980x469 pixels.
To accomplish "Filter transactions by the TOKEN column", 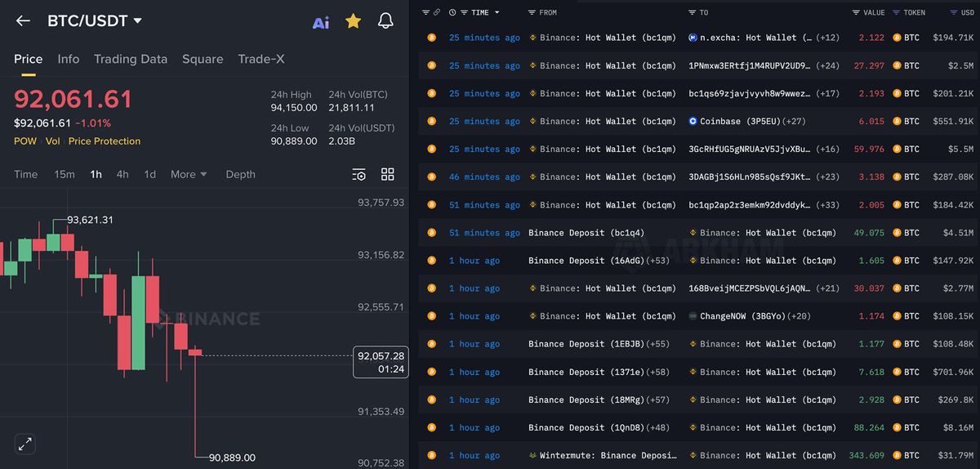I will tap(896, 12).
